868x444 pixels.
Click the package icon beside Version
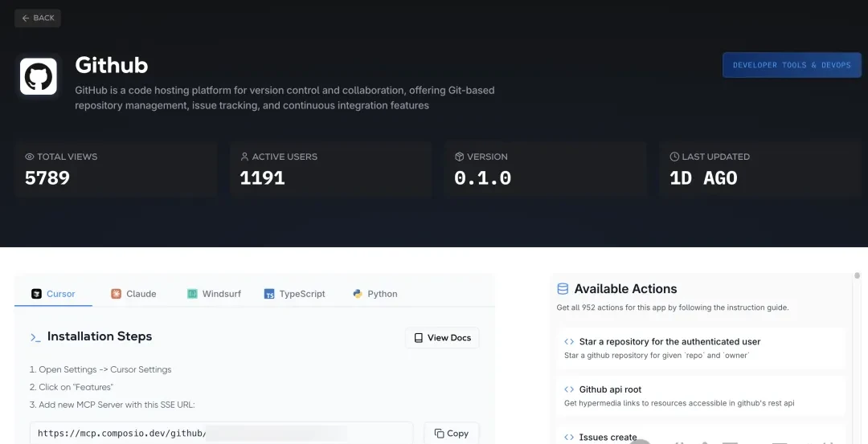click(x=459, y=157)
